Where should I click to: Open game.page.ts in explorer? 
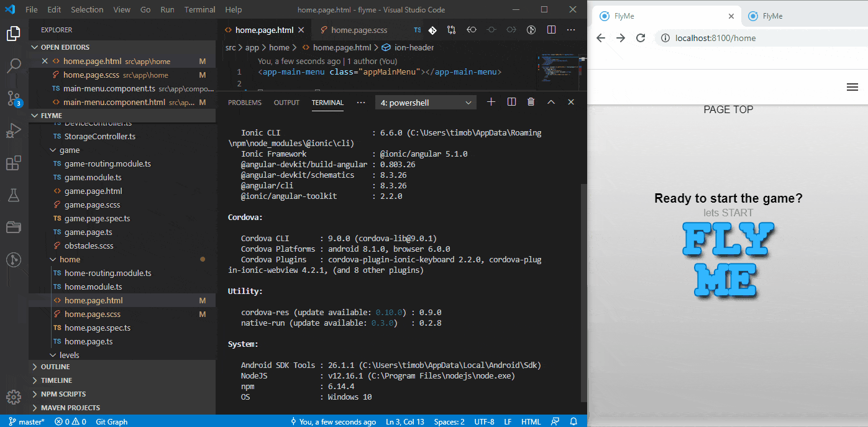[x=88, y=232]
